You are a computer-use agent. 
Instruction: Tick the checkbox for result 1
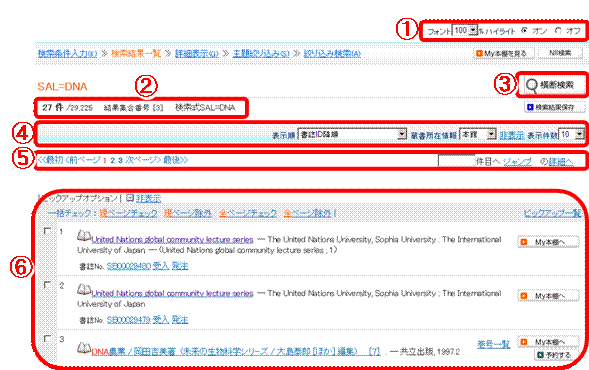(47, 231)
